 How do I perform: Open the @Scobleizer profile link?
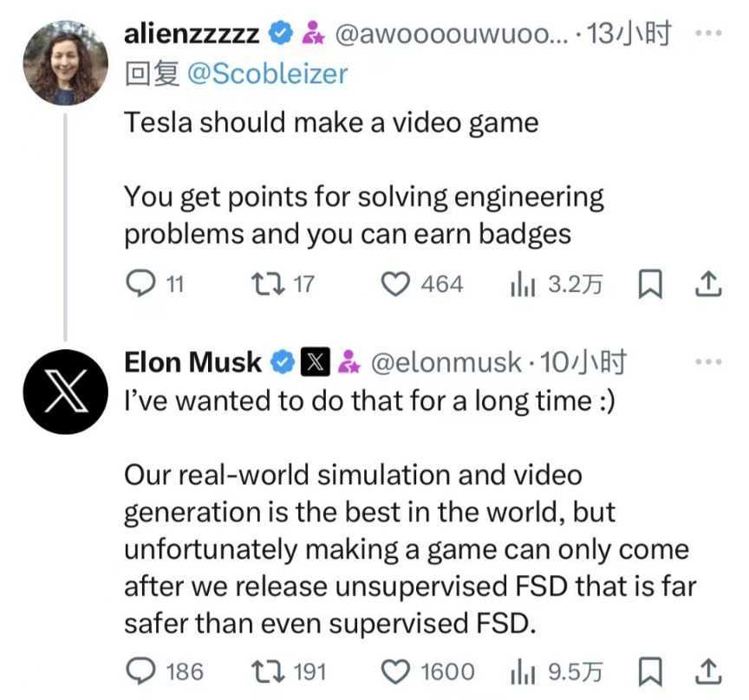point(264,75)
